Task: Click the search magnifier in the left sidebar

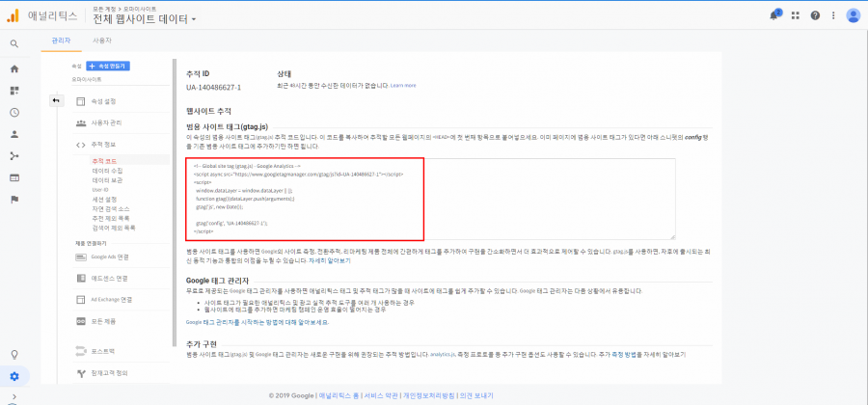Action: [14, 44]
